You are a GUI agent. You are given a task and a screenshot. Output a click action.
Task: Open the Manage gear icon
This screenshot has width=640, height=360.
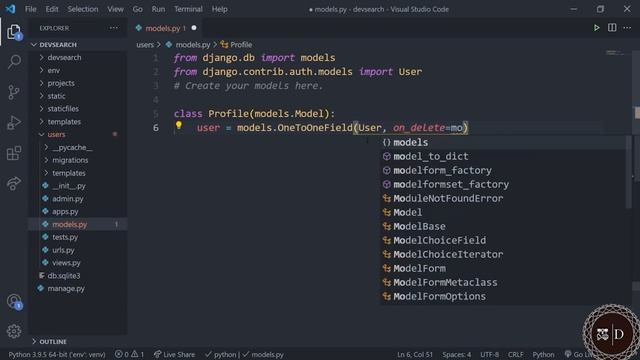(14, 331)
